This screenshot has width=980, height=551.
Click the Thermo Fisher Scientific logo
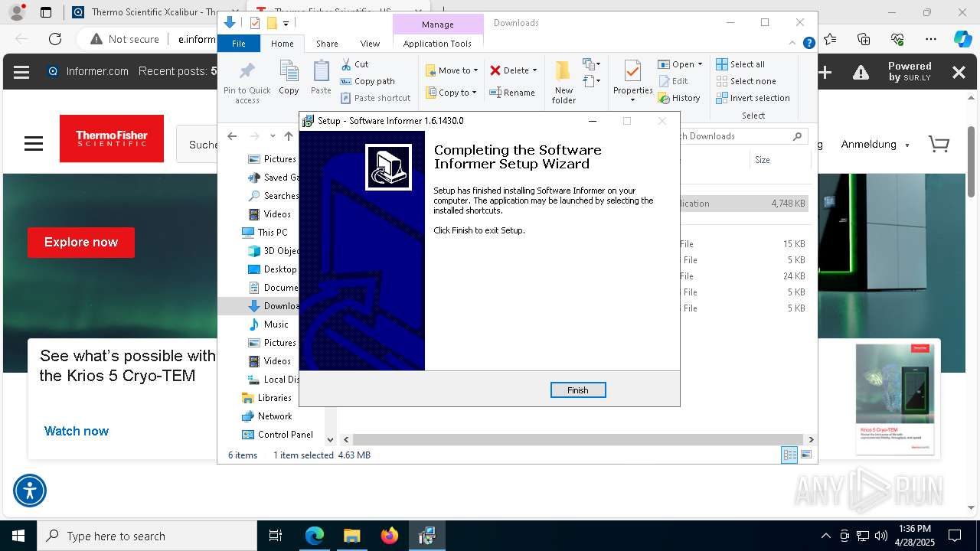pyautogui.click(x=112, y=139)
